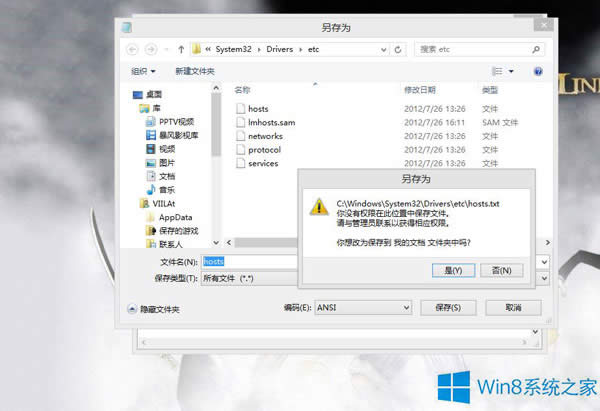The height and width of the screenshot is (411, 600).
Task: Select VIILAt user folder
Action: coord(158,204)
